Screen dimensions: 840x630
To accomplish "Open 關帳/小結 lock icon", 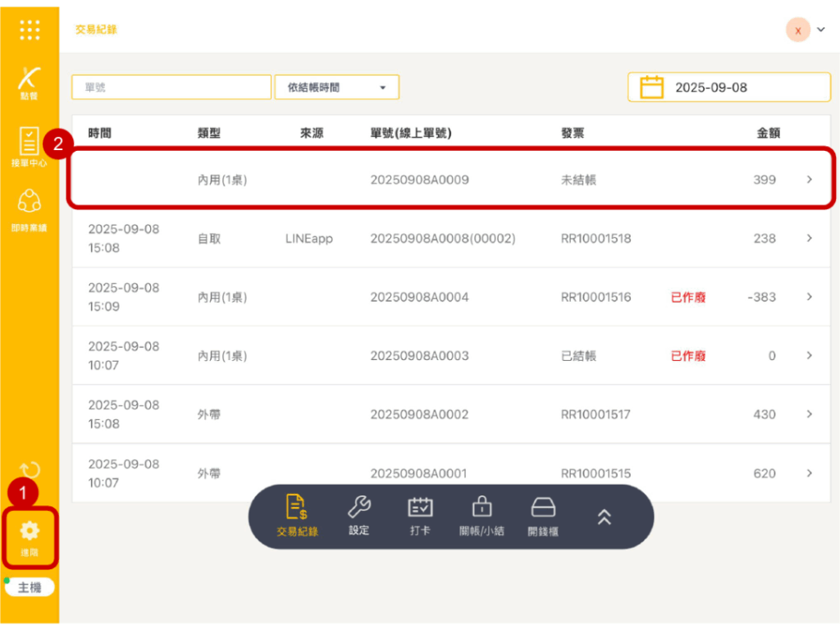I will [x=482, y=516].
